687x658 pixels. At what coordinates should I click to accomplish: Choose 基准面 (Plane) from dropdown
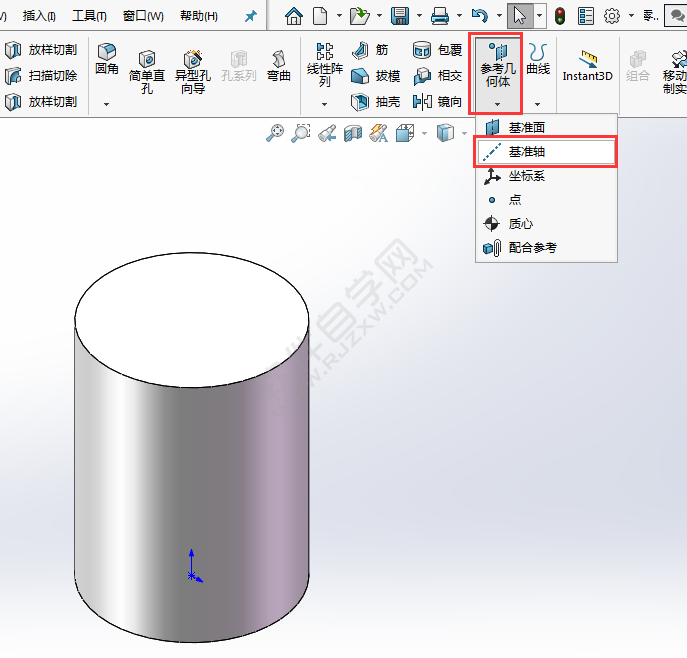point(546,127)
